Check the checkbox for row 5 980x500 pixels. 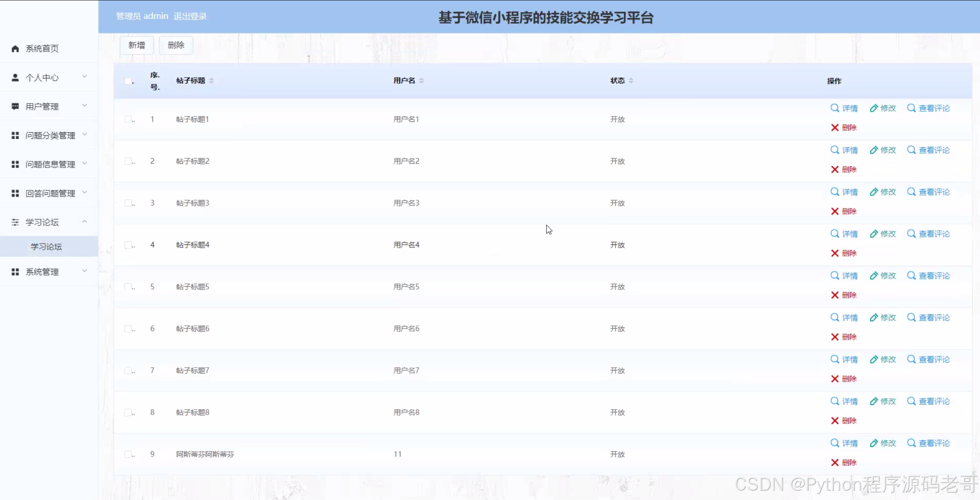coord(128,287)
